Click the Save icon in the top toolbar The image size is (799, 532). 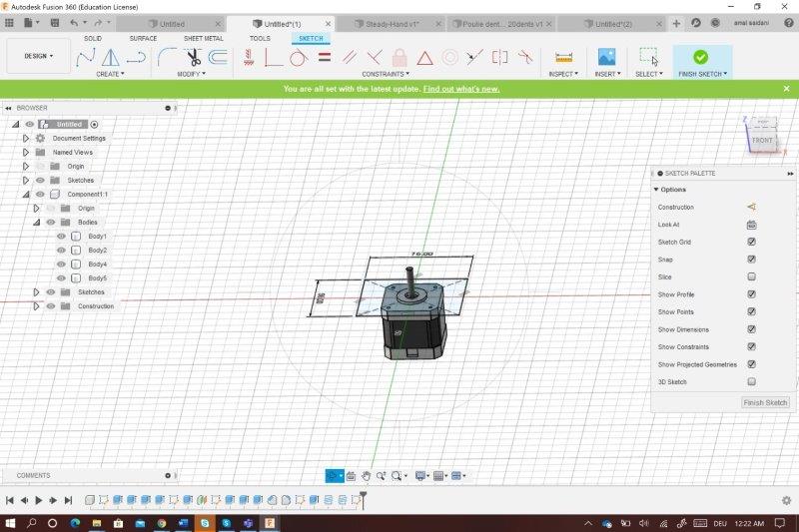(x=55, y=23)
